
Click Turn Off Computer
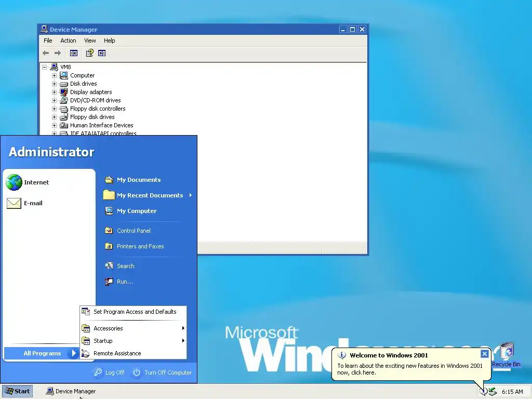click(x=162, y=373)
